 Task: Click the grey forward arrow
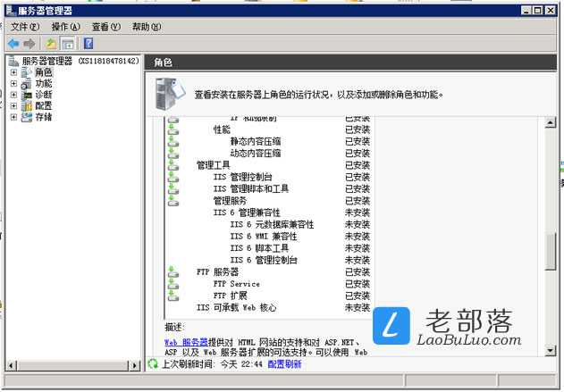pos(29,44)
